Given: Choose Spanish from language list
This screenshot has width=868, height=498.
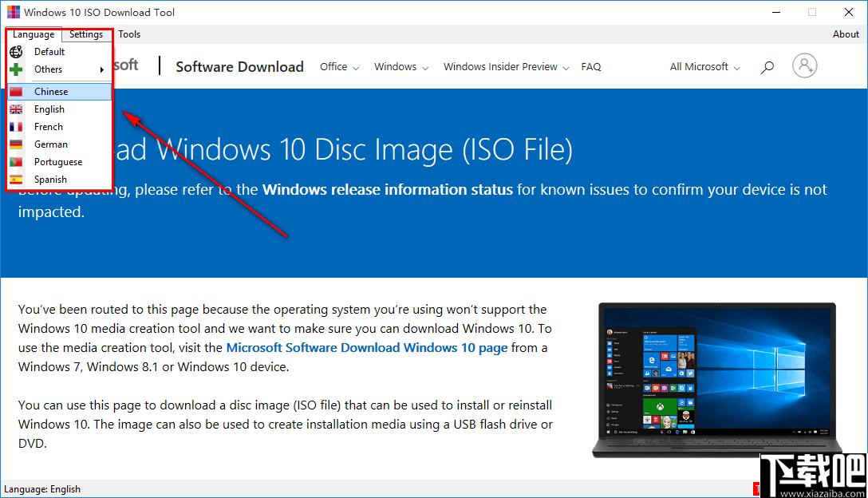Looking at the screenshot, I should coord(59,180).
